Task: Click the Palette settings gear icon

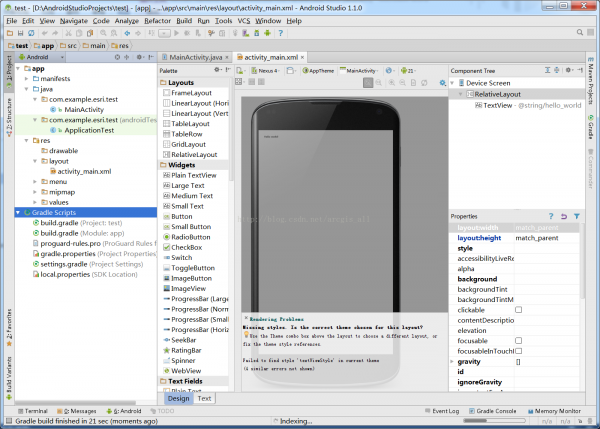Action: pos(217,70)
